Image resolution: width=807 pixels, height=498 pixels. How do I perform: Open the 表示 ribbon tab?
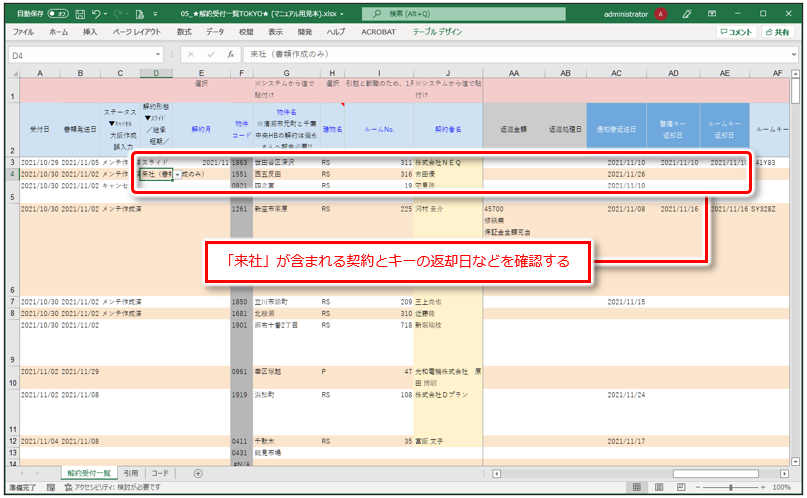[275, 32]
